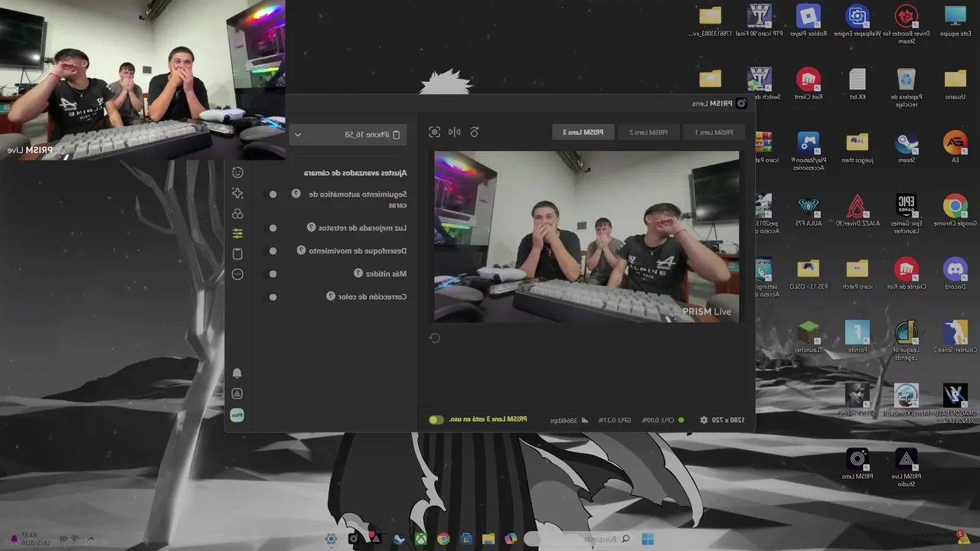Select the sliders adjustments icon in sidebar
980x551 pixels.
point(237,233)
